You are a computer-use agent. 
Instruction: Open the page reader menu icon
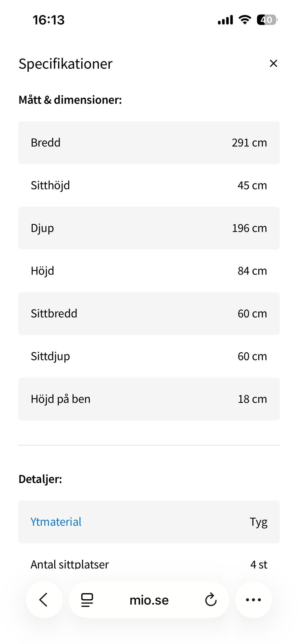click(x=87, y=600)
